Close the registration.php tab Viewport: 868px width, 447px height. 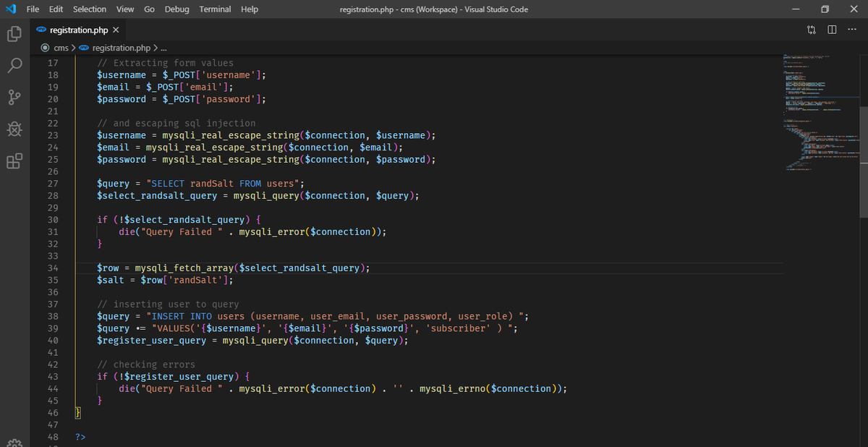tap(116, 30)
